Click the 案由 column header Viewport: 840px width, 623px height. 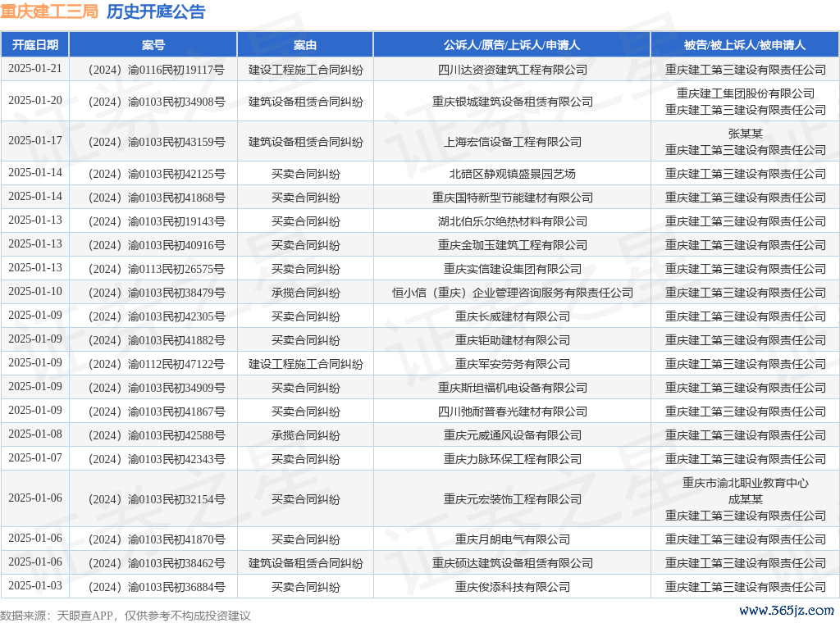(x=305, y=45)
